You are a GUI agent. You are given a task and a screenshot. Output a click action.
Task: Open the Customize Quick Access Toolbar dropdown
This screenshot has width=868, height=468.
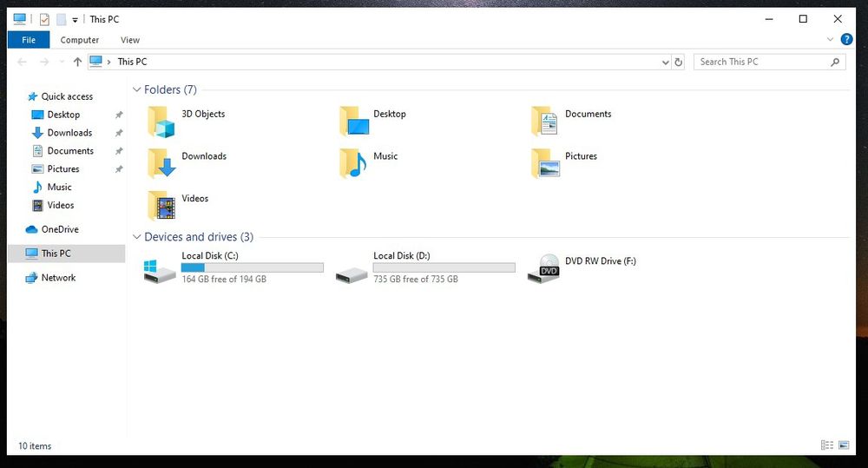75,20
